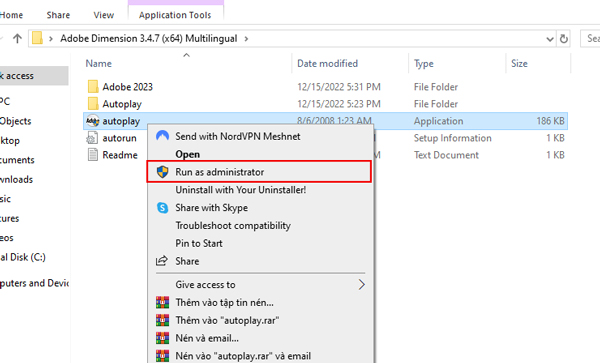Open Videos in navigation pane
The width and height of the screenshot is (600, 363).
[7, 238]
